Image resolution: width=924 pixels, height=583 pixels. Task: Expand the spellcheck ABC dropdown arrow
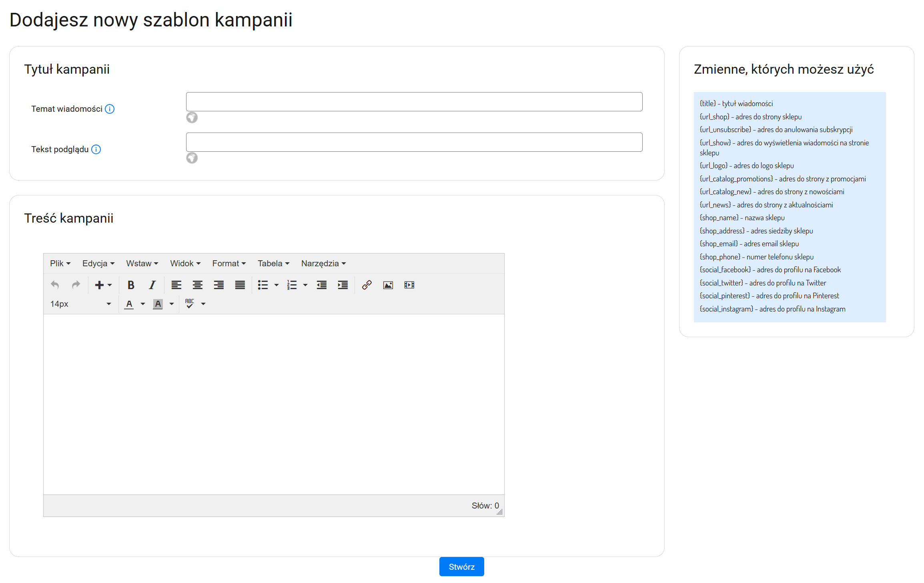203,304
